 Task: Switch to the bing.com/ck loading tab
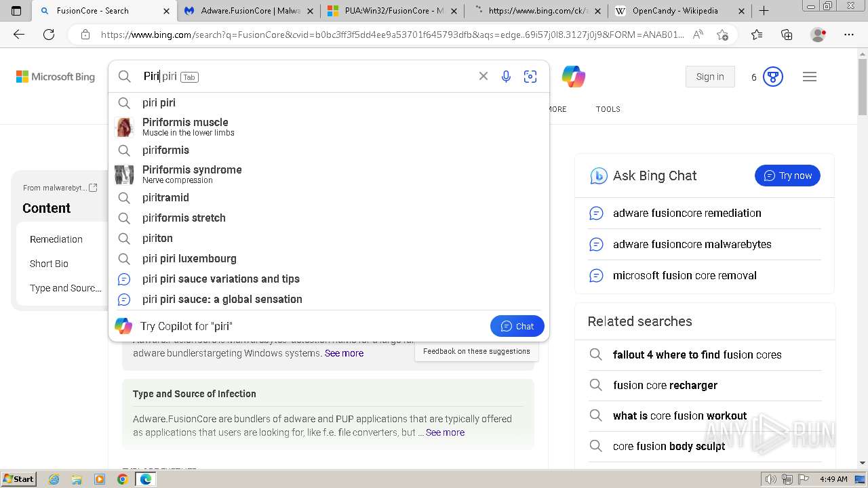[536, 11]
